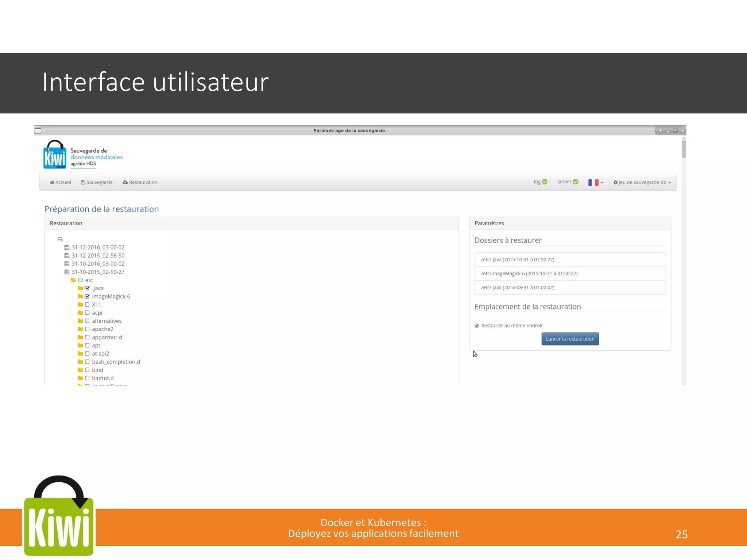Select the ImageMagick-6 folder label
Viewport: 747px width, 560px height.
[111, 296]
